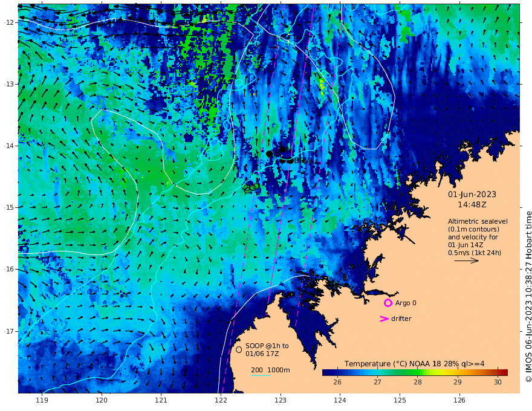Click the time label 14:48Z

click(472, 205)
